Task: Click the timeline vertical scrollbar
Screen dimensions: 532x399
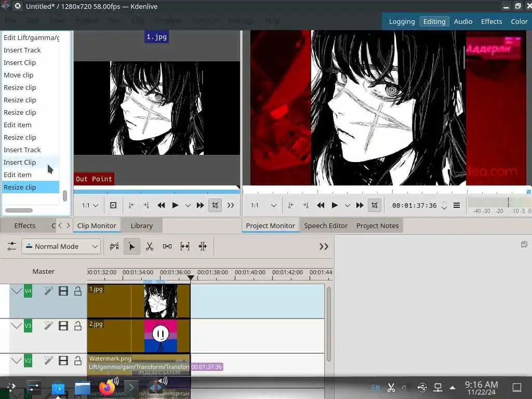Action: tap(328, 324)
